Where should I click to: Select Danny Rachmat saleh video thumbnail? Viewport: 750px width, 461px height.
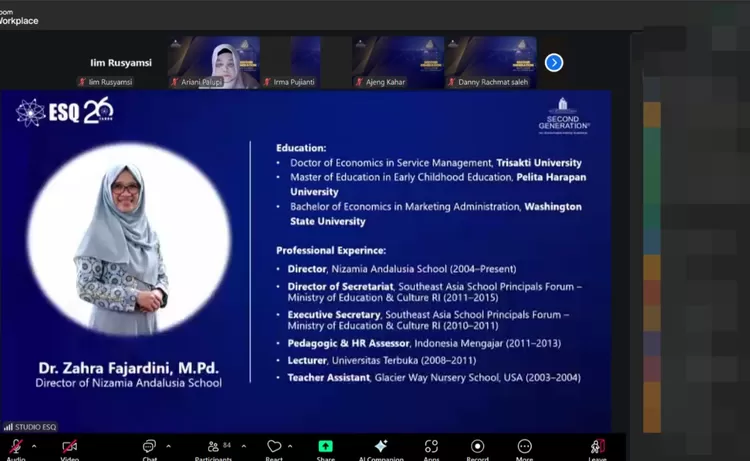[491, 62]
